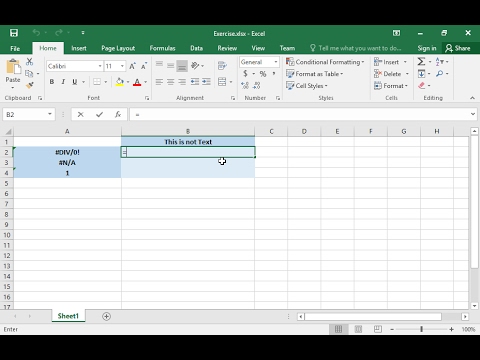Switch to the Review tab
The height and width of the screenshot is (360, 480).
[227, 48]
